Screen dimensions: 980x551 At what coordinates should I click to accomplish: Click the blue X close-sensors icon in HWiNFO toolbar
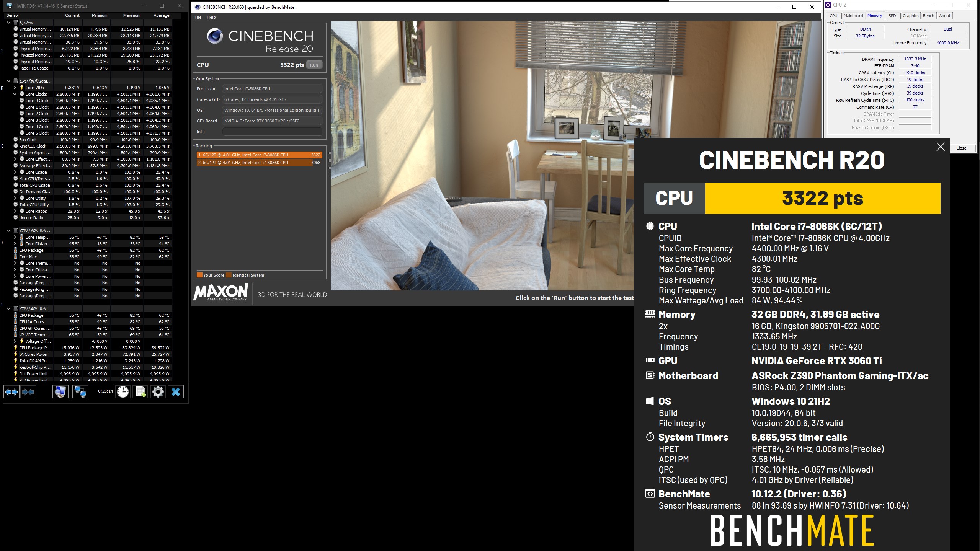pos(176,391)
